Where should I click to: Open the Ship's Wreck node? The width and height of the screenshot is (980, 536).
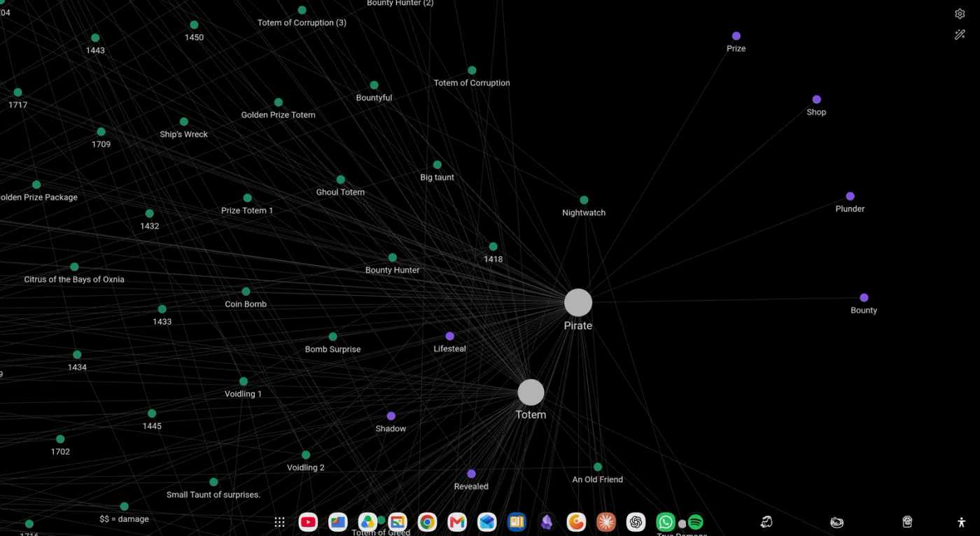tap(183, 121)
